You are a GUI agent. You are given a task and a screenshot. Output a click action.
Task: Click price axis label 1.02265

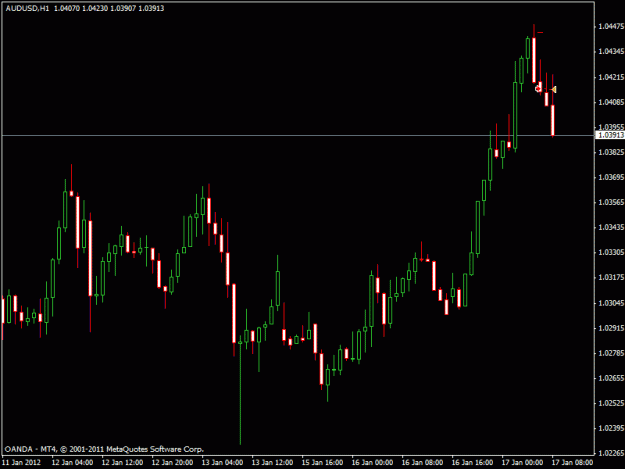click(611, 453)
